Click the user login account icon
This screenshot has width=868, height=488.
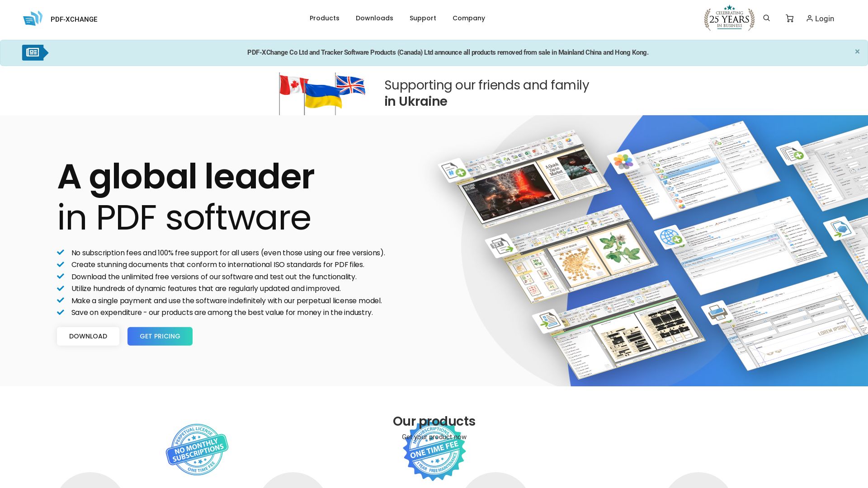[x=810, y=19]
